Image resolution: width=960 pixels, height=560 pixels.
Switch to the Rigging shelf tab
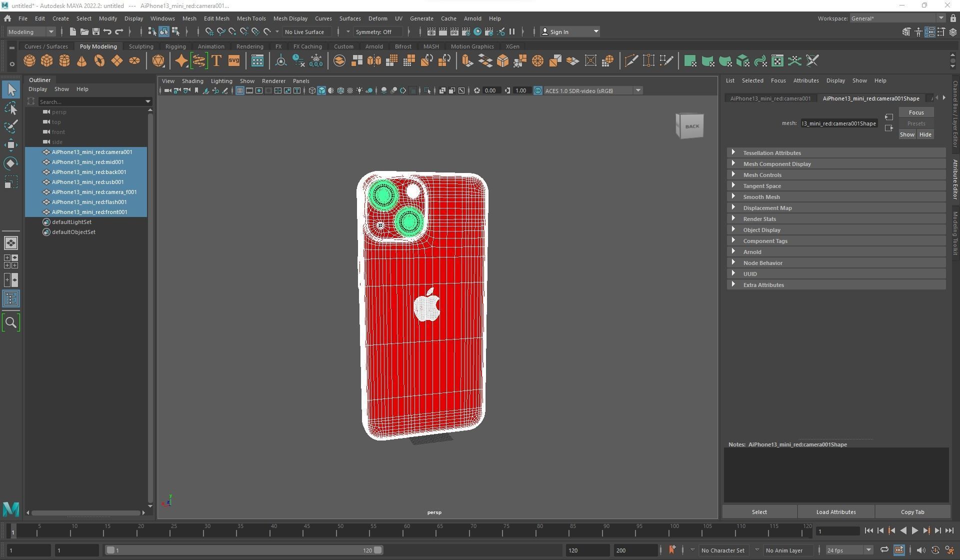[x=175, y=46]
